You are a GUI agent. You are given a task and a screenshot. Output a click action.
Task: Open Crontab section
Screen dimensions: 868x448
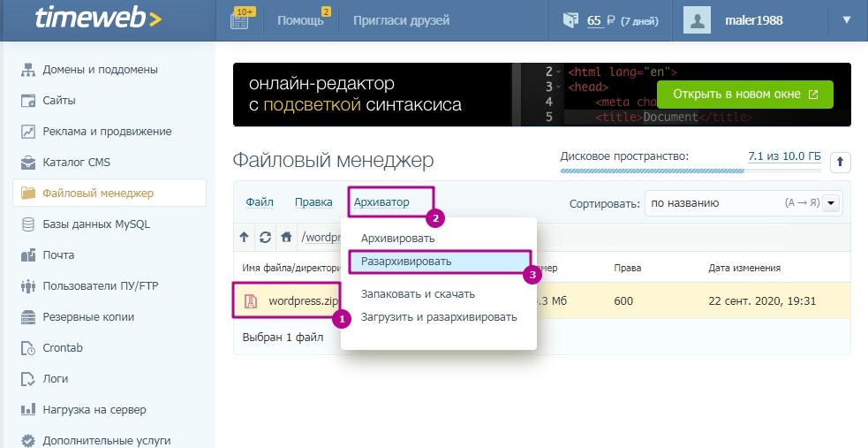coord(63,348)
